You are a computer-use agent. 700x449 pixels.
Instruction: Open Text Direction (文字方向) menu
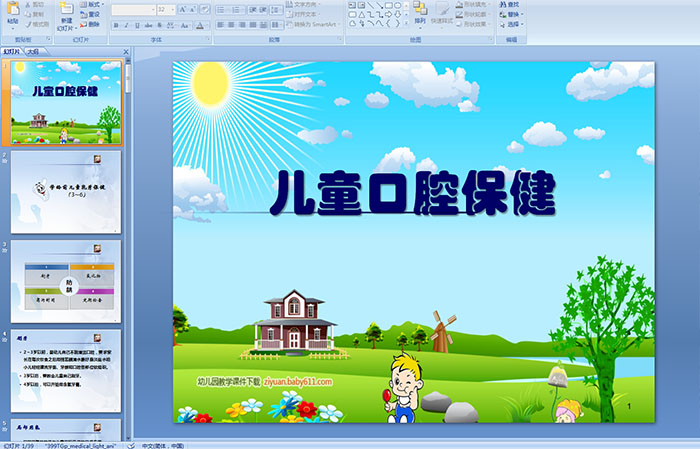coord(304,4)
